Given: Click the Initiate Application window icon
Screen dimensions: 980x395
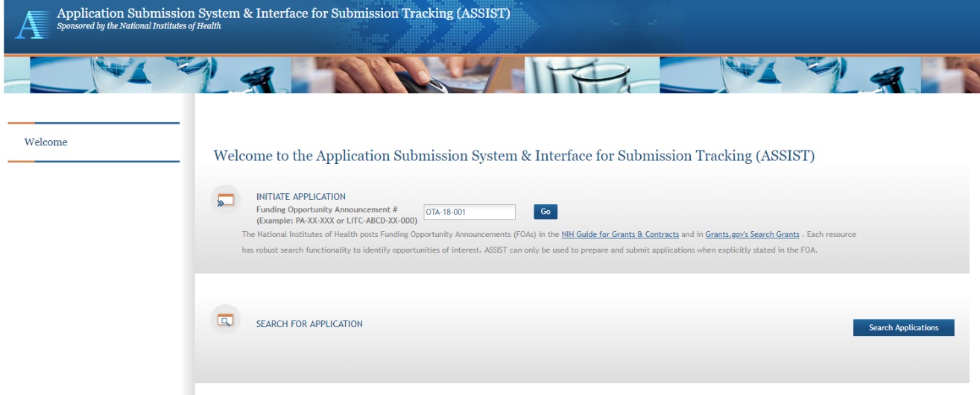Looking at the screenshot, I should (x=225, y=200).
